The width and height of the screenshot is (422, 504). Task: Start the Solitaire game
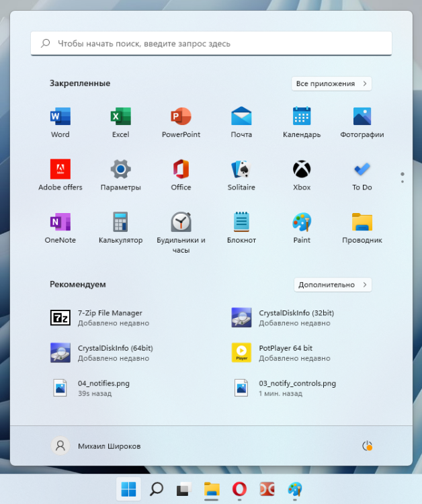[241, 175]
